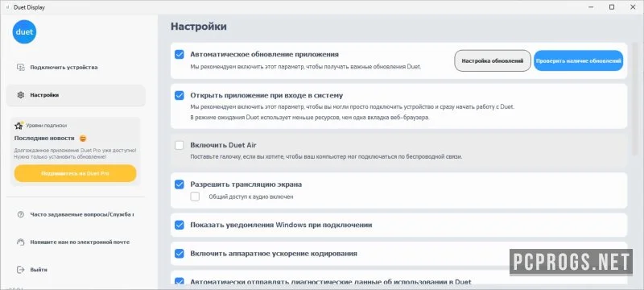Disable Автоматическое обновление приложения checkbox
644x290 pixels.
pos(179,54)
